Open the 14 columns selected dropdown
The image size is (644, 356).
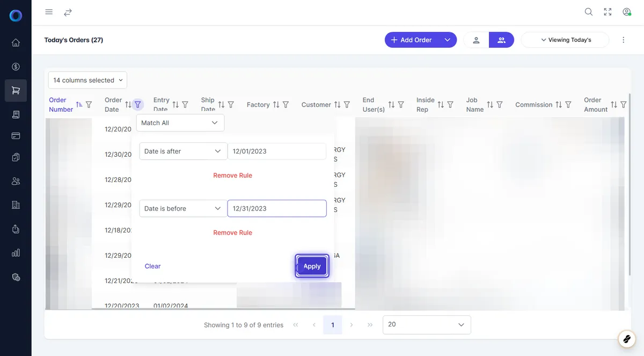click(x=87, y=80)
